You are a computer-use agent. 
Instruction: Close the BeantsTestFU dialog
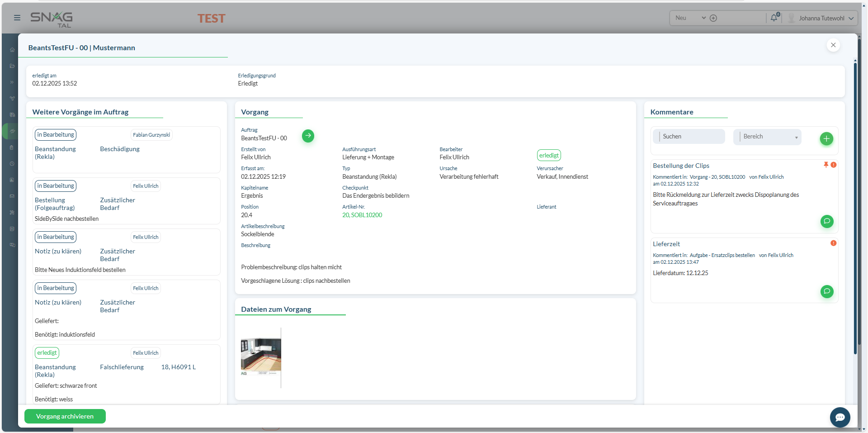pos(833,45)
